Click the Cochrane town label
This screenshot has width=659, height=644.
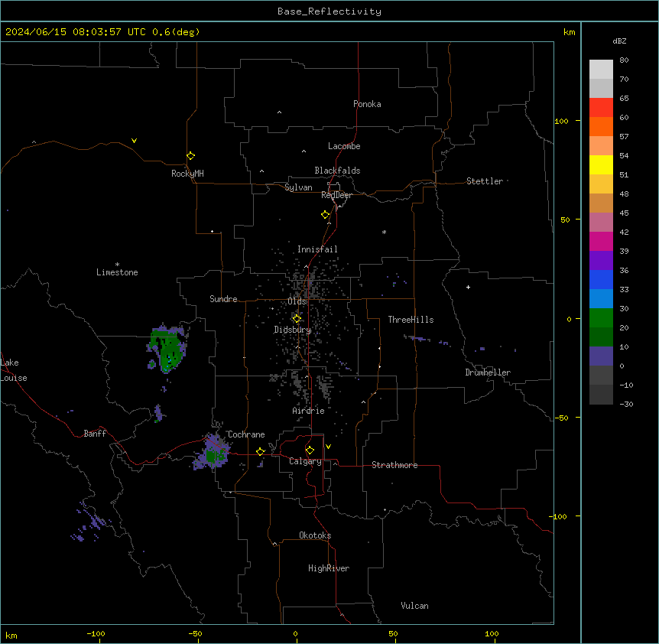[x=246, y=434]
